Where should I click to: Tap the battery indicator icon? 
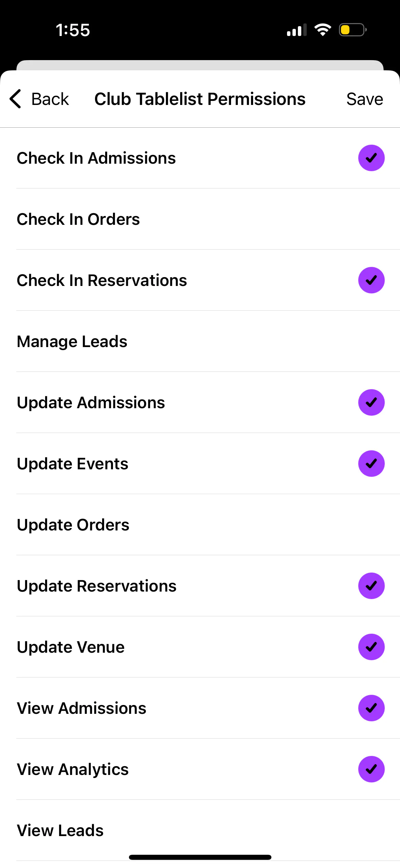point(353,30)
